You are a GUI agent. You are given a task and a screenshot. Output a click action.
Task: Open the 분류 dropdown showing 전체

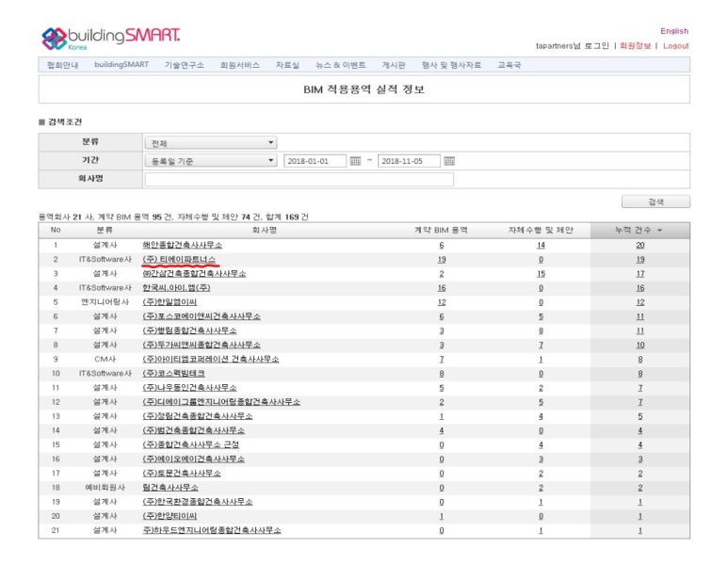(x=211, y=142)
